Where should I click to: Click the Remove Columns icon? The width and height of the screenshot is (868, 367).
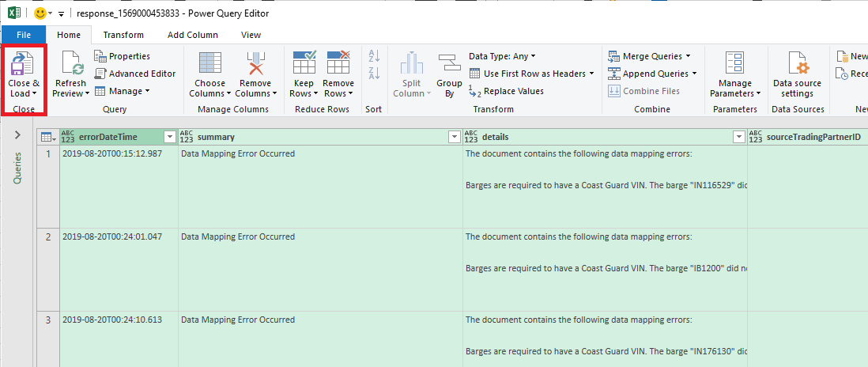pos(256,63)
